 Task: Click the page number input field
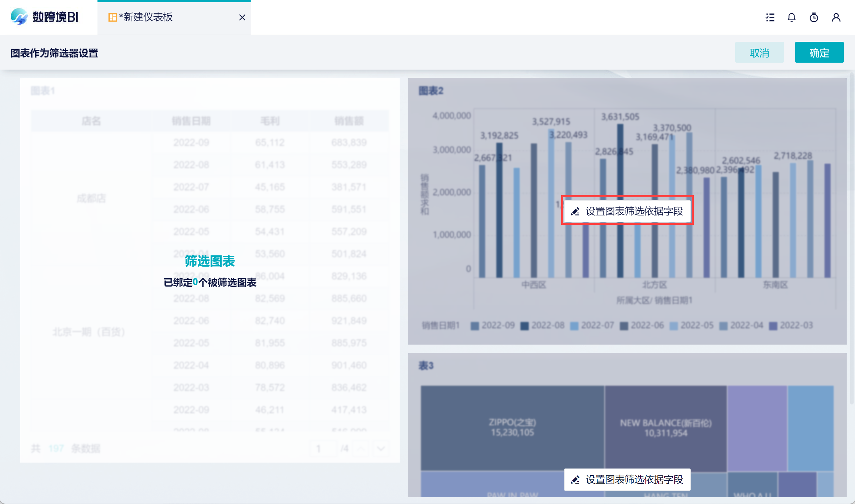click(322, 448)
